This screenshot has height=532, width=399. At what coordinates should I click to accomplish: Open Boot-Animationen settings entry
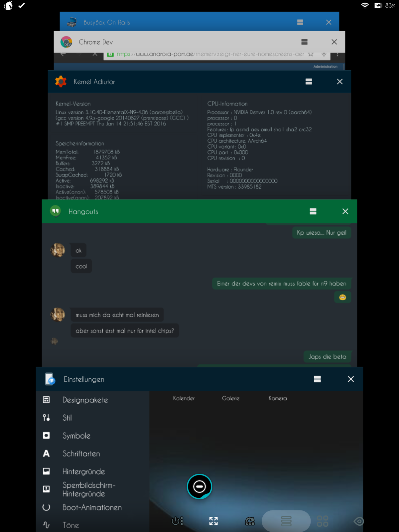click(x=92, y=507)
